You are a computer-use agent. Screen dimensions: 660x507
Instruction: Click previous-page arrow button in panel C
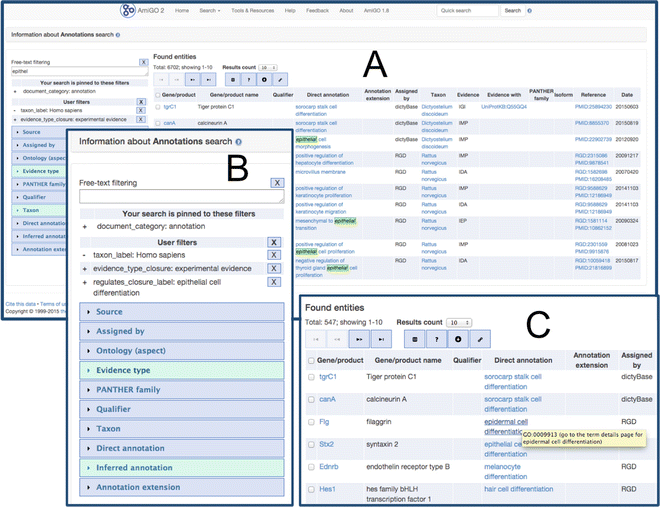pyautogui.click(x=337, y=339)
